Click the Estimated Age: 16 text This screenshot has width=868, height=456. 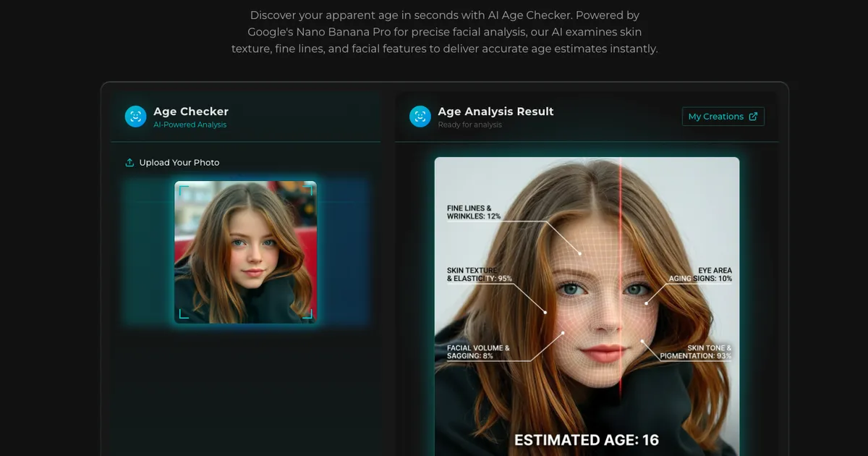586,439
